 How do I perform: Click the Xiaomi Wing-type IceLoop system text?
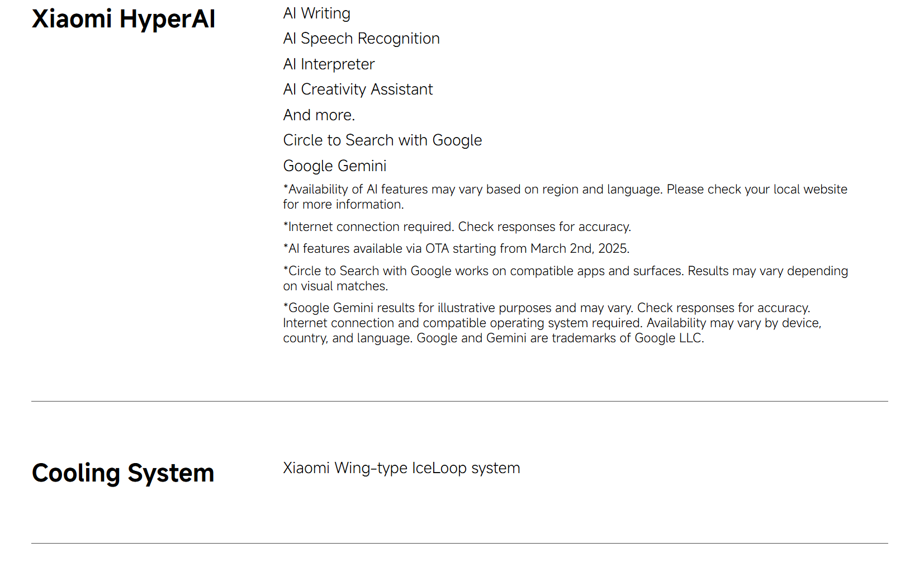pos(402,468)
